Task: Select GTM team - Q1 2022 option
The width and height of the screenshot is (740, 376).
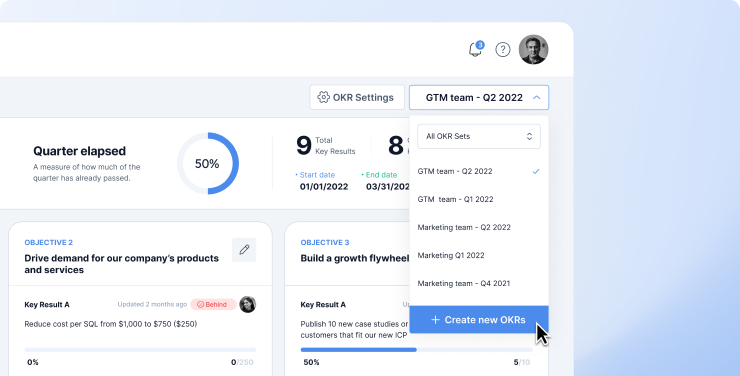Action: point(479,199)
